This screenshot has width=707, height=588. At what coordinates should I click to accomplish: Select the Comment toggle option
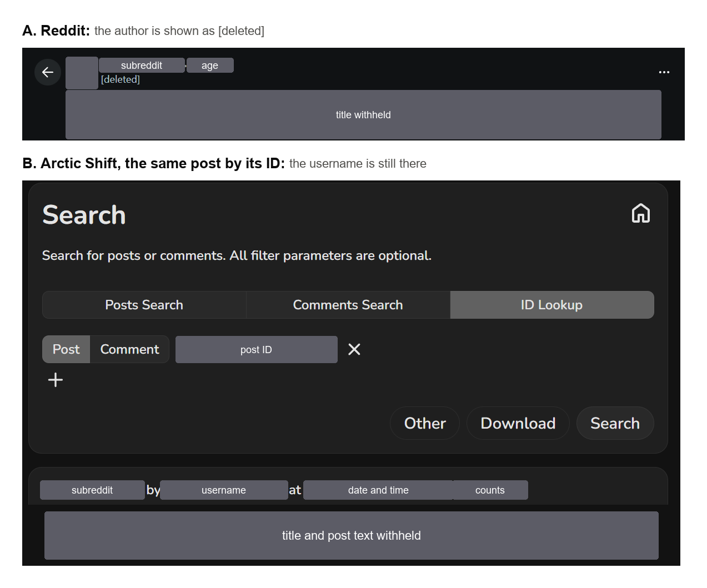129,349
